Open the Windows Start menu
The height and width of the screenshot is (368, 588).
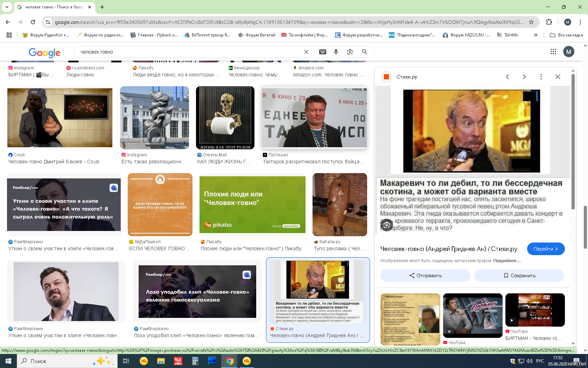pos(8,361)
